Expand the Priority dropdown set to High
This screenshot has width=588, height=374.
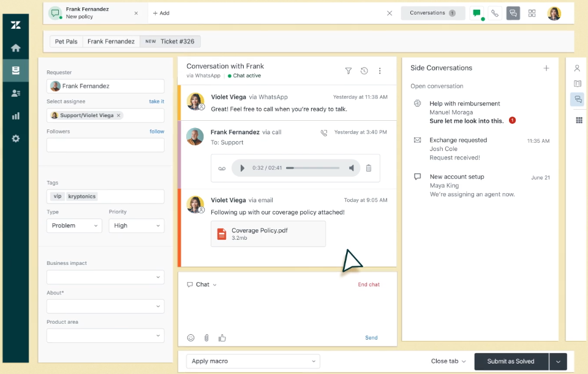coord(136,226)
